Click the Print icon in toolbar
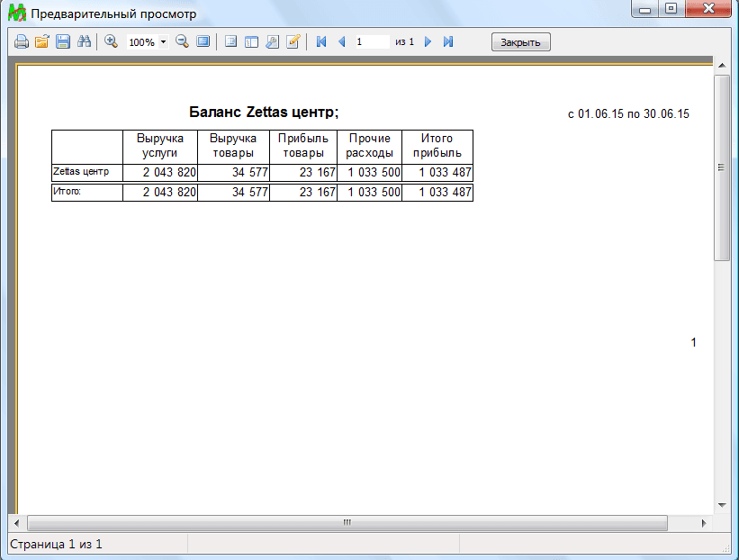This screenshot has height=560, width=739. [x=22, y=41]
